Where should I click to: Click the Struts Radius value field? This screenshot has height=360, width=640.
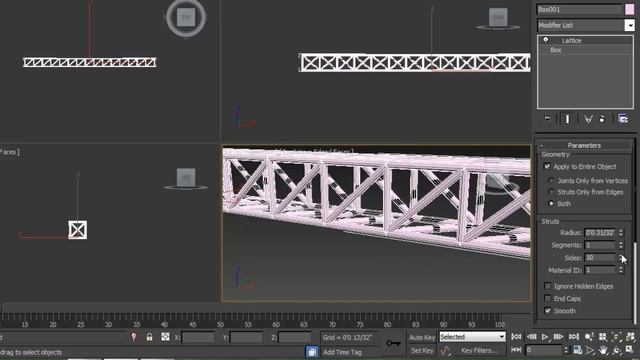(x=600, y=233)
